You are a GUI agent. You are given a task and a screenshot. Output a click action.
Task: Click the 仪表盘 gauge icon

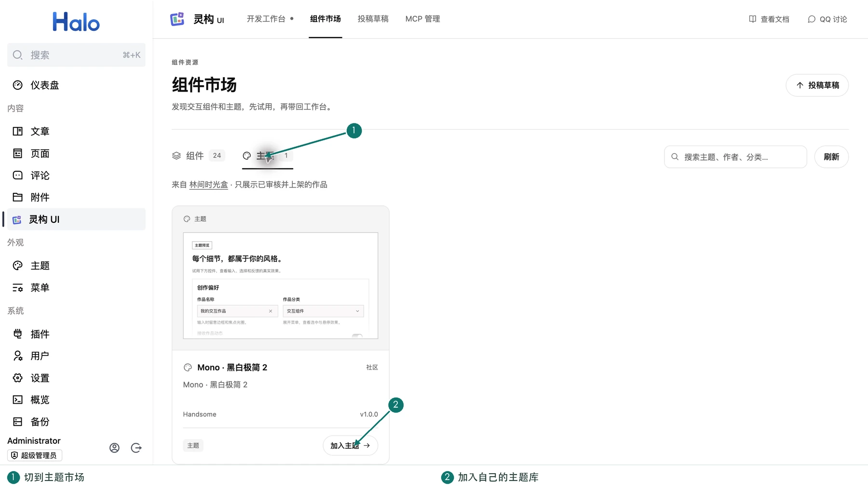[x=18, y=85]
